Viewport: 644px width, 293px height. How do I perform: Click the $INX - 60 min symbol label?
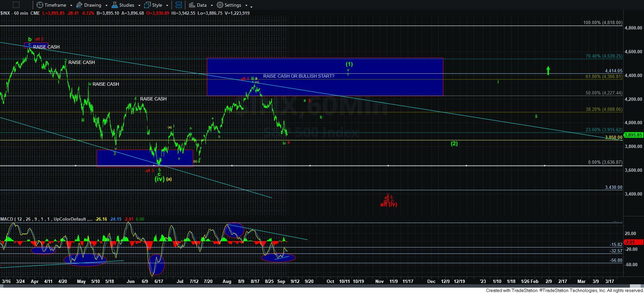(x=14, y=13)
